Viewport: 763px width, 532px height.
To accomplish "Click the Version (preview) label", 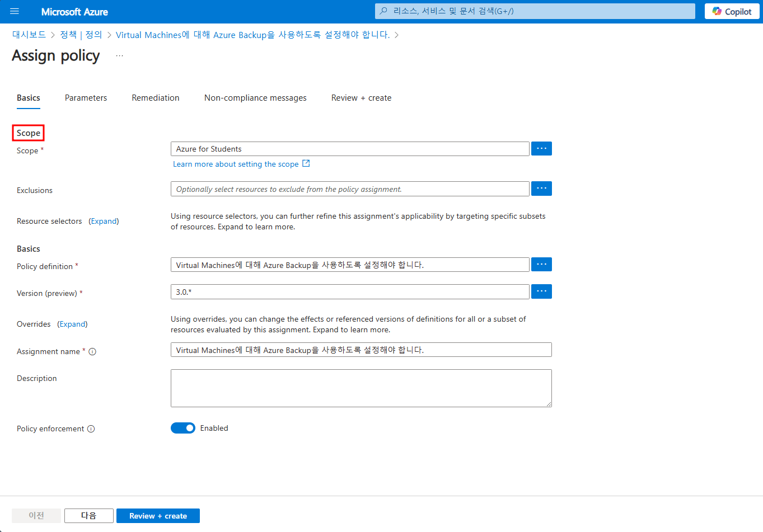I will [47, 293].
